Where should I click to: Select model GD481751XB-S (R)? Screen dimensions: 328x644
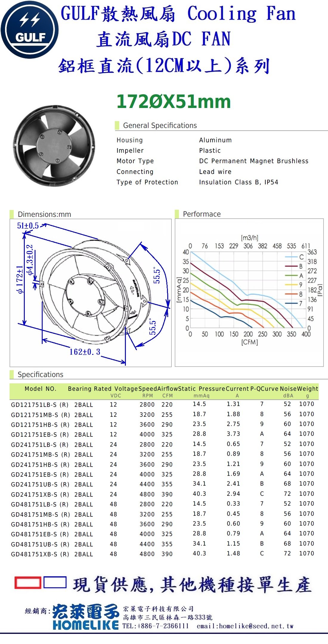pos(40,554)
